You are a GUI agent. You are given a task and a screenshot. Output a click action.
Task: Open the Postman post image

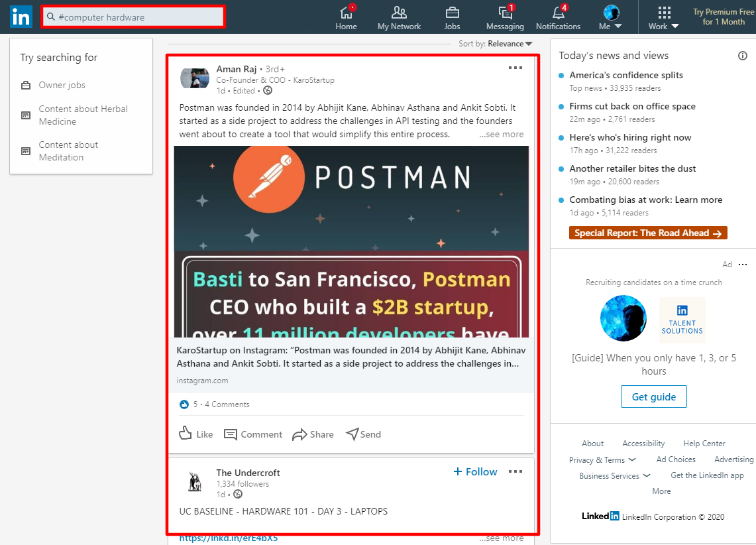click(351, 241)
